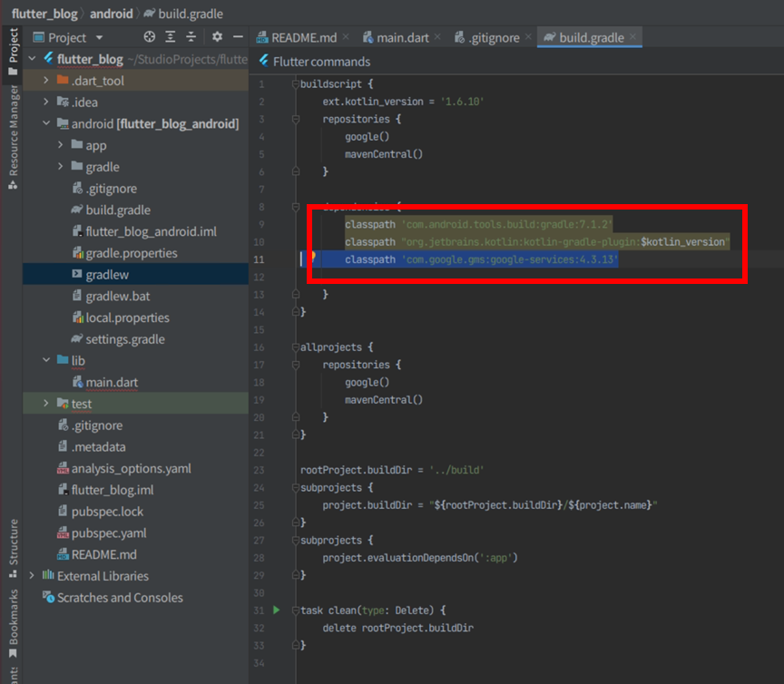This screenshot has width=784, height=684.
Task: Close the build.gradle tab
Action: (x=633, y=36)
